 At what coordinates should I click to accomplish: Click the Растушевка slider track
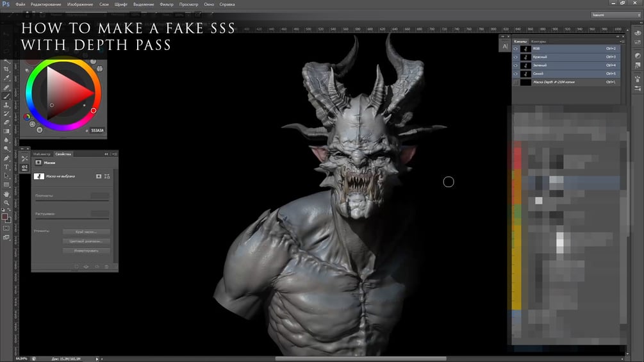click(x=72, y=218)
